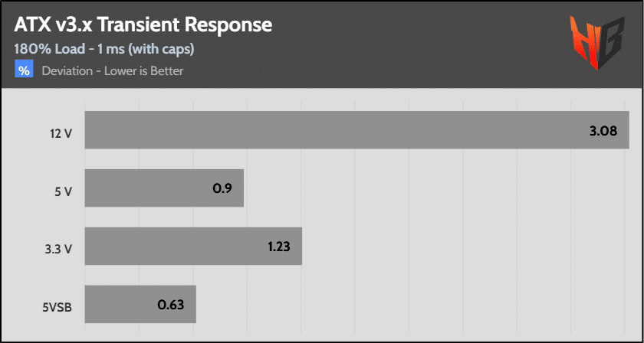Click the blue percent unit icon

(24, 70)
